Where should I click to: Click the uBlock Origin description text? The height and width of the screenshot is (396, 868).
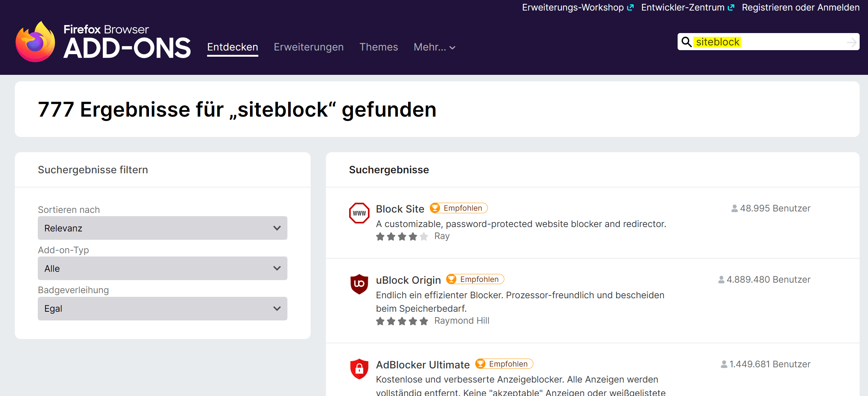click(520, 302)
